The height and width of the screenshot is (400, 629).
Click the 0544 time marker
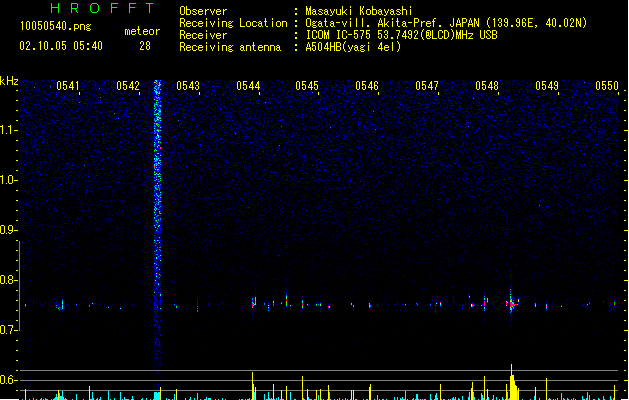coord(248,86)
